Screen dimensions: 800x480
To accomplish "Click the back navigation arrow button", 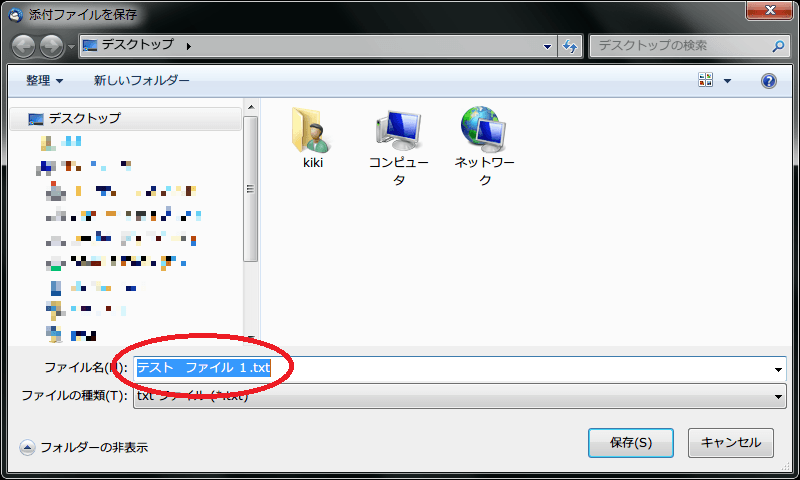I will [24, 46].
